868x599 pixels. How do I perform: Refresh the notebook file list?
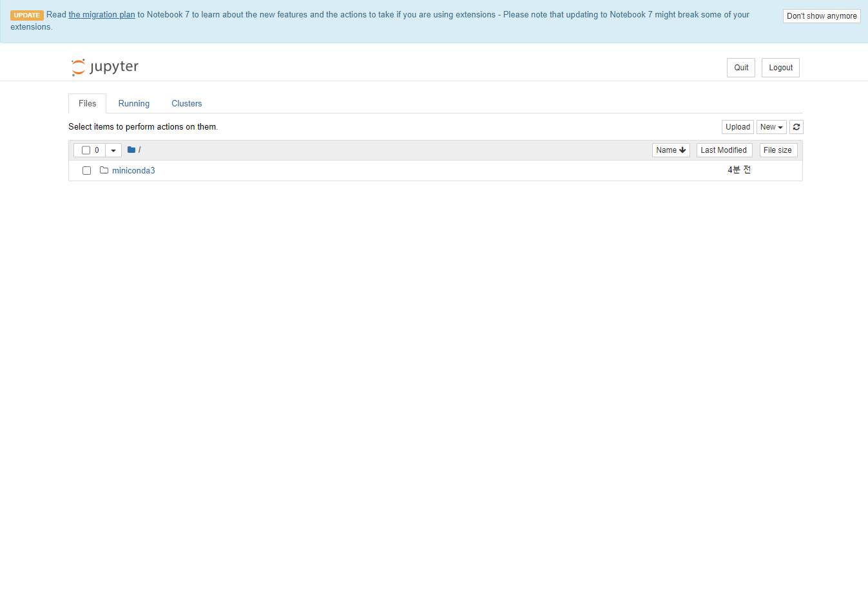click(x=796, y=127)
